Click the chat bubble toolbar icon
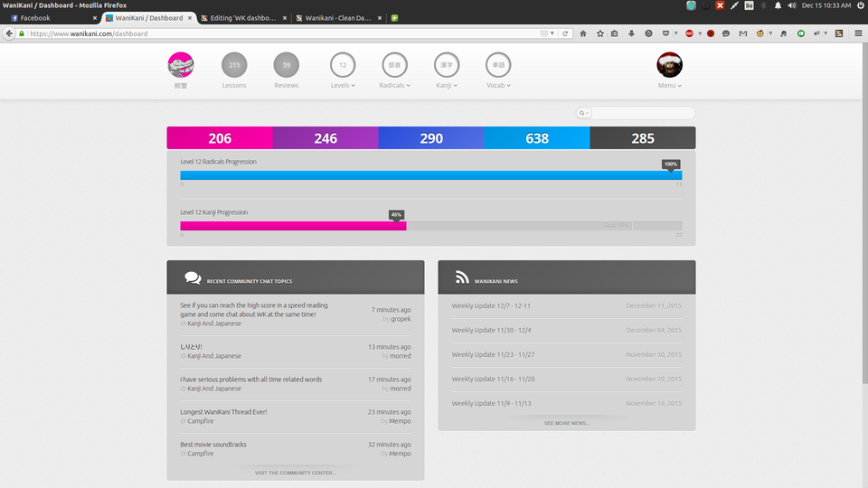The image size is (868, 488). tap(726, 33)
